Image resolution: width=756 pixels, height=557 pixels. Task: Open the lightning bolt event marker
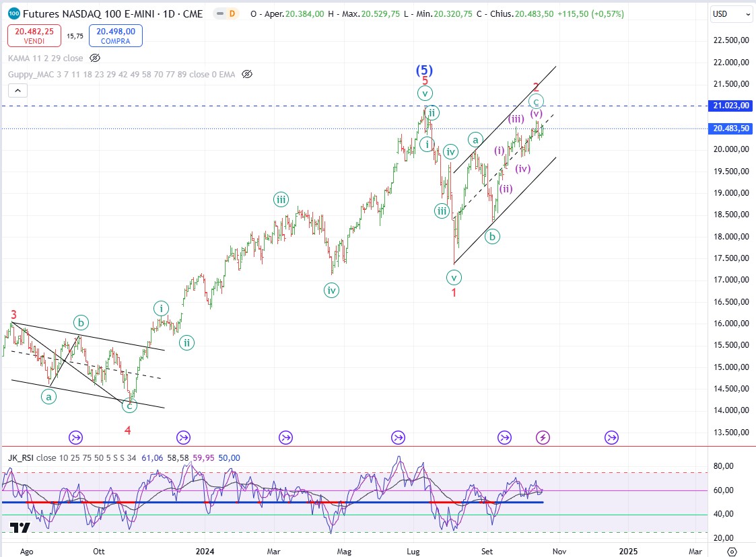(x=543, y=437)
